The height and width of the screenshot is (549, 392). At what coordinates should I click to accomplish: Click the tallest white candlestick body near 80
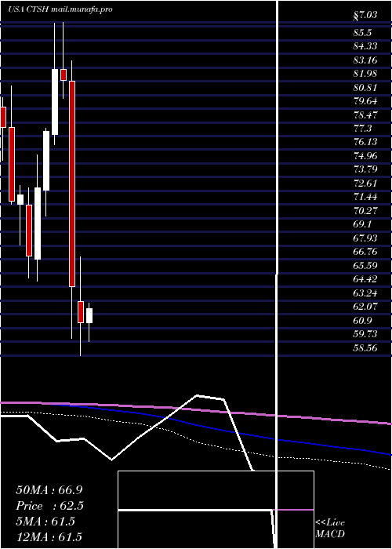[x=55, y=101]
